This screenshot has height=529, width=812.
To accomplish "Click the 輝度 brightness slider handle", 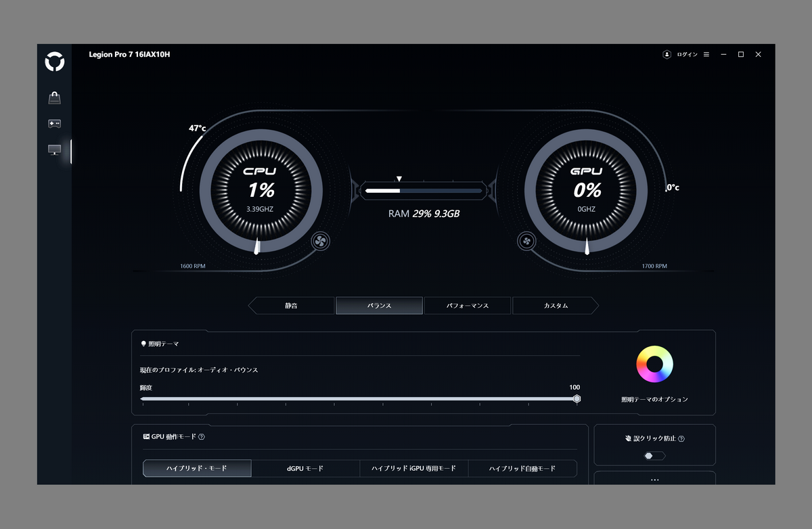I will 577,399.
